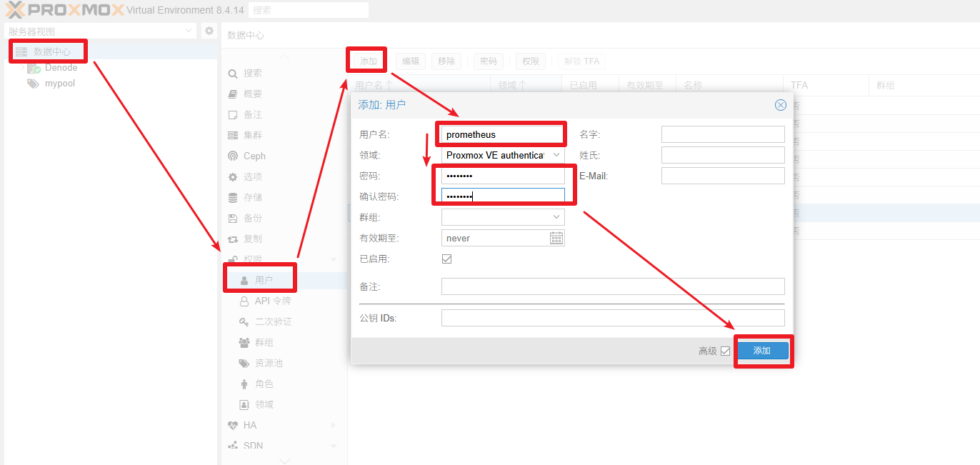Click the 编辑 edit toolbar button

tap(411, 61)
